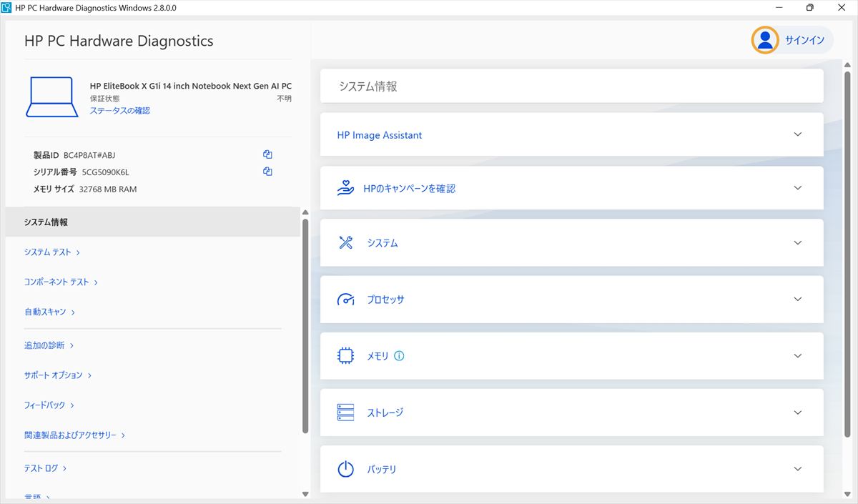The width and height of the screenshot is (858, 504).
Task: Open 追加の診断 in the sidebar
Action: pos(49,345)
